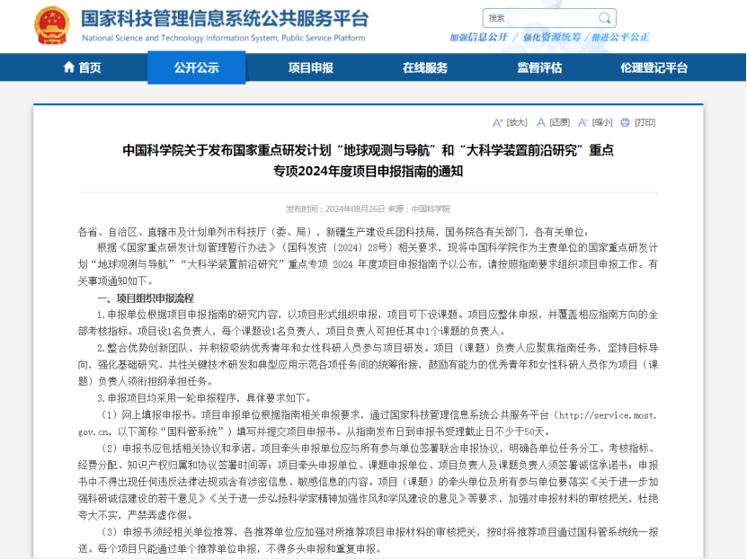747x560 pixels.
Task: Click the URL text http://service.most.
Action: click(608, 415)
